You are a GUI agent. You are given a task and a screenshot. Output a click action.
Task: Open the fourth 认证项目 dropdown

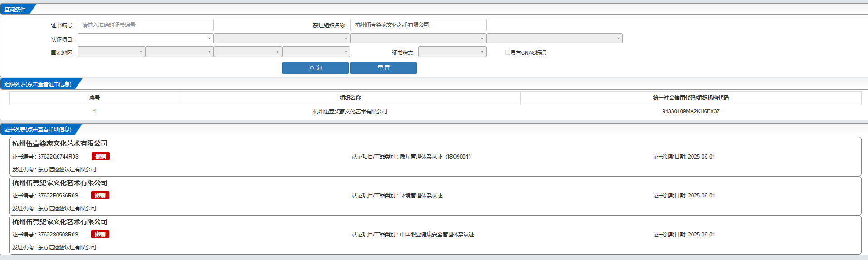(555, 39)
